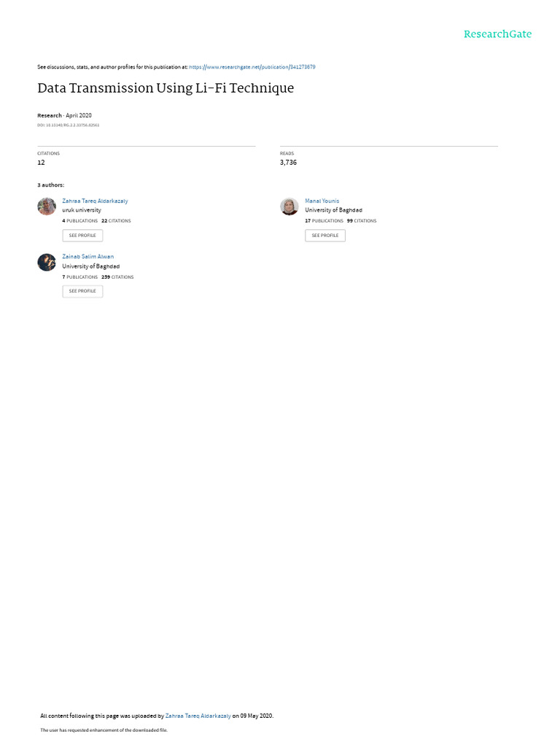Click the reads count 3,736
Viewport: 560px width, 747px height.
point(288,163)
